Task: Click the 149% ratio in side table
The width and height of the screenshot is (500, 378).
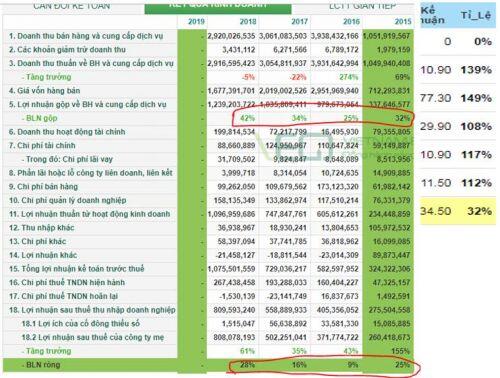Action: coord(476,98)
